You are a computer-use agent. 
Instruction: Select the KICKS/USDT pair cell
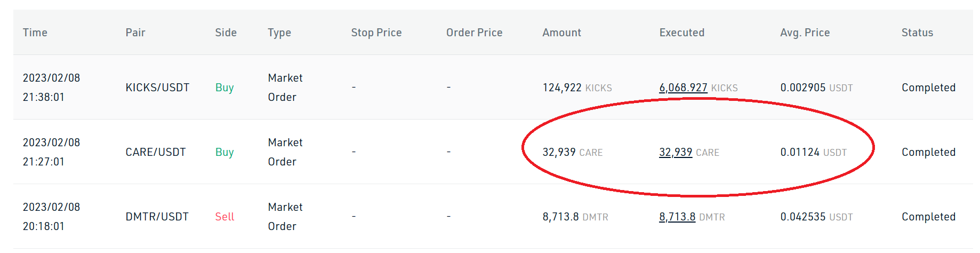tap(157, 88)
